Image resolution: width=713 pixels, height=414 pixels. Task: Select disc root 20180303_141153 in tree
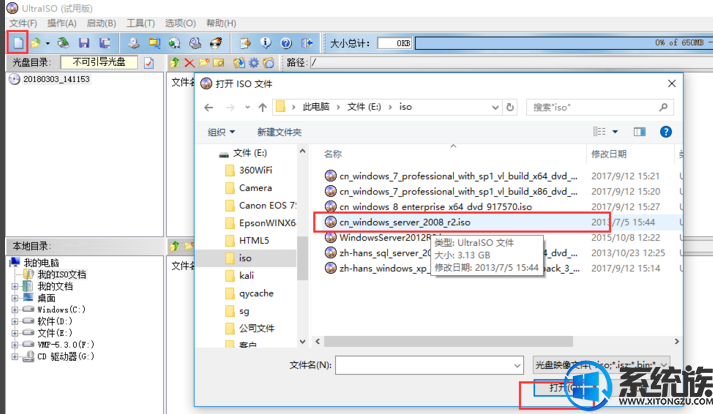click(56, 79)
